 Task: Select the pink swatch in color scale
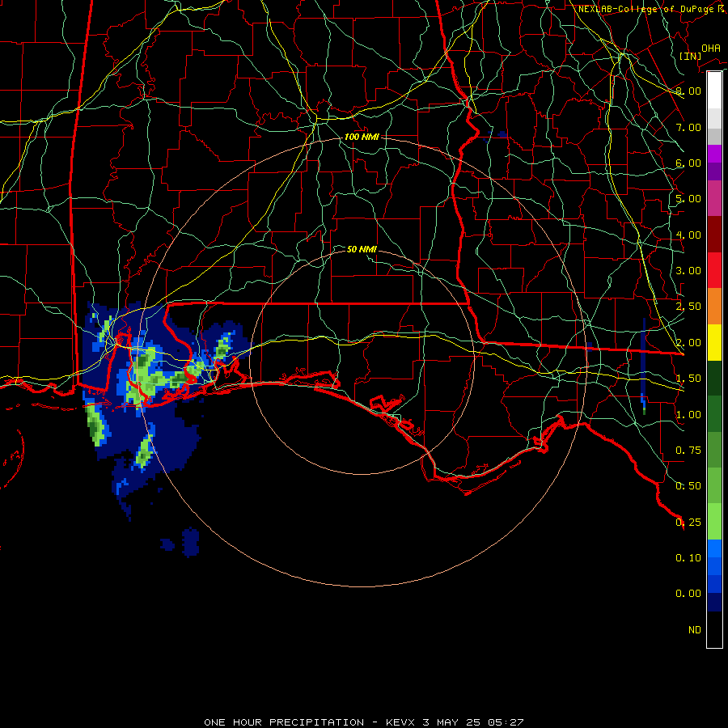714,198
